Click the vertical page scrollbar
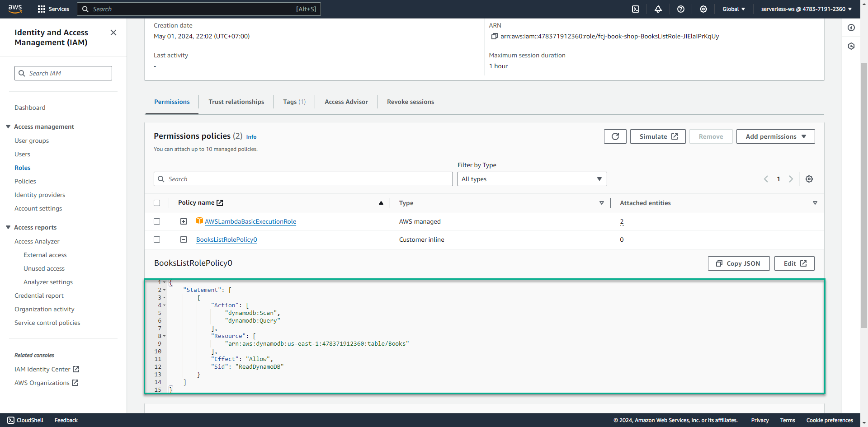 [864, 195]
